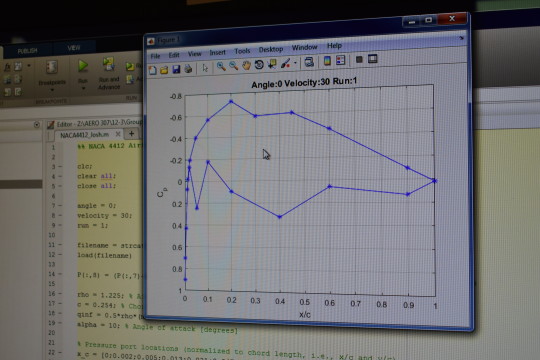Dock the figure using corner arrow
The image size is (540, 360).
461,38
